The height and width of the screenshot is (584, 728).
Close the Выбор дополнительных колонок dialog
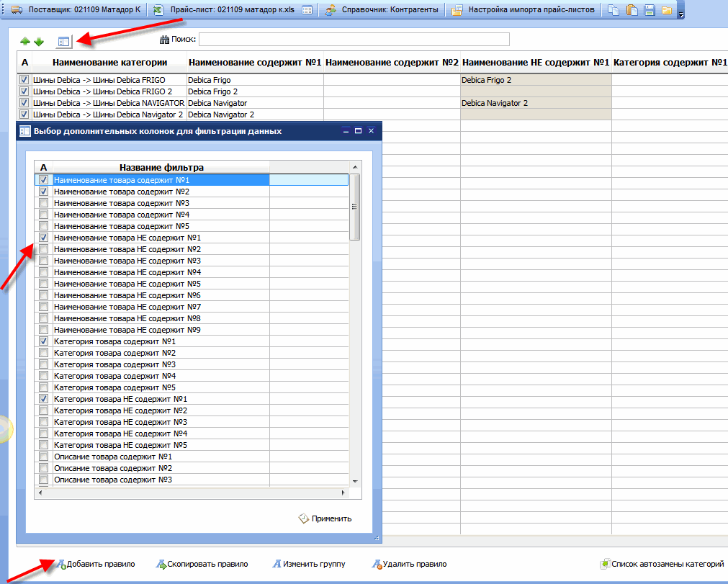click(371, 131)
